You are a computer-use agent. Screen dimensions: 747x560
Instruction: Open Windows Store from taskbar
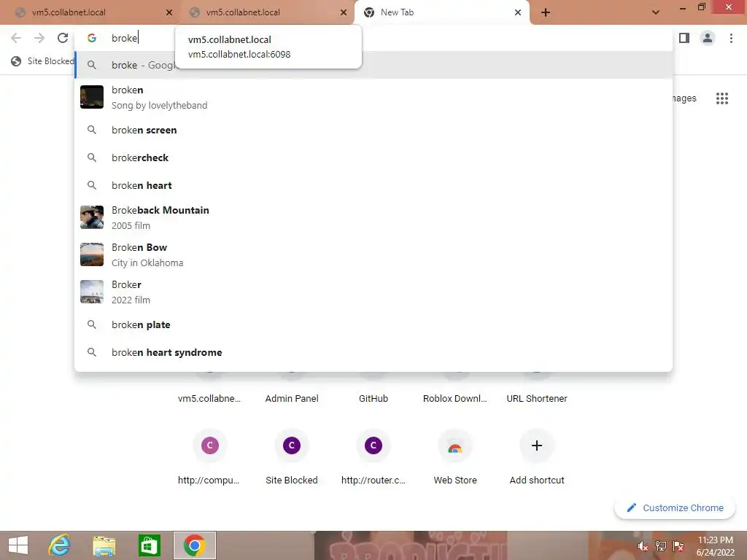(149, 545)
